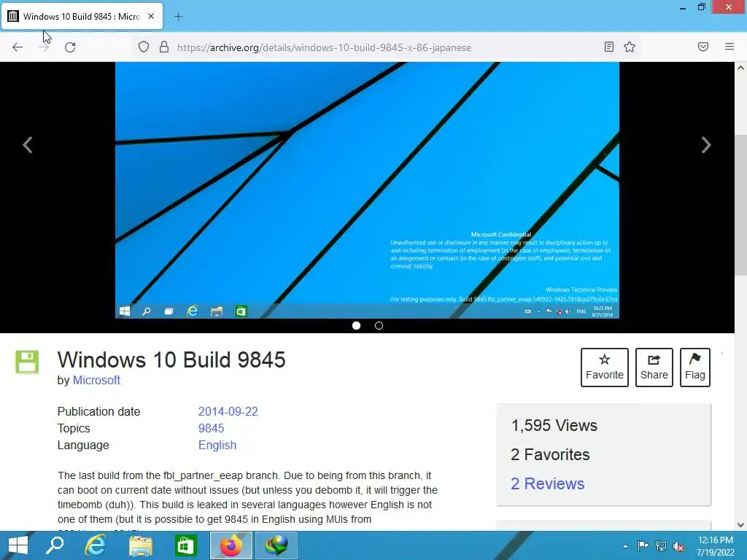Open a new browser tab

pos(178,17)
